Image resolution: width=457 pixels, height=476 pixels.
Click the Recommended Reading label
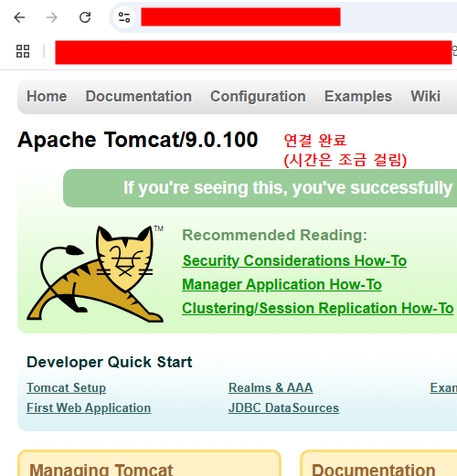(x=275, y=235)
